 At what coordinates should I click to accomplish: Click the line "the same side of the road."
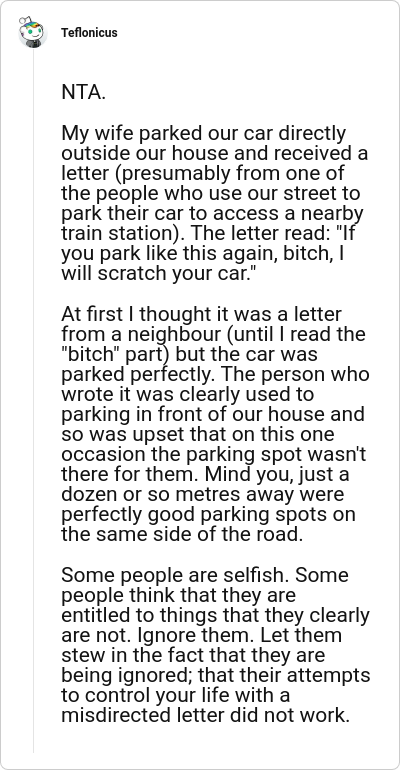182,535
